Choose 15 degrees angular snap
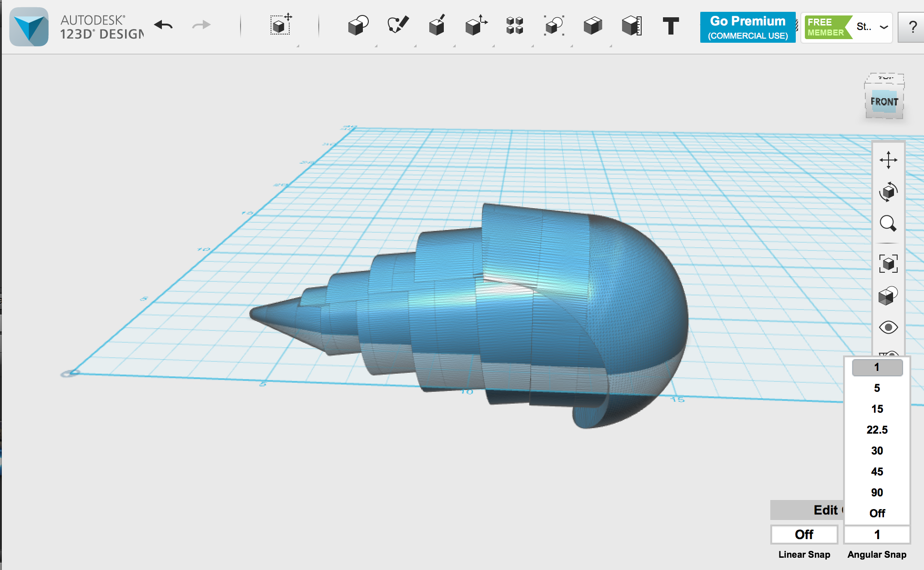Screen dimensions: 924x570 click(877, 409)
